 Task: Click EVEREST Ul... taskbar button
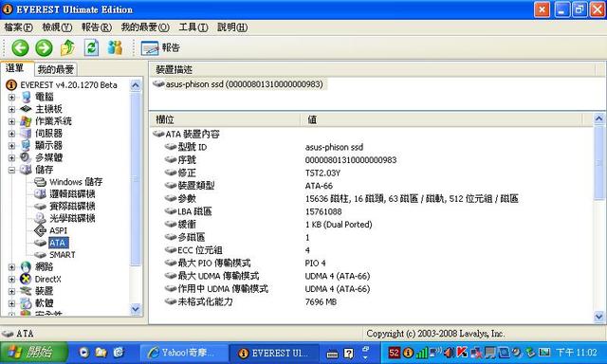point(274,353)
